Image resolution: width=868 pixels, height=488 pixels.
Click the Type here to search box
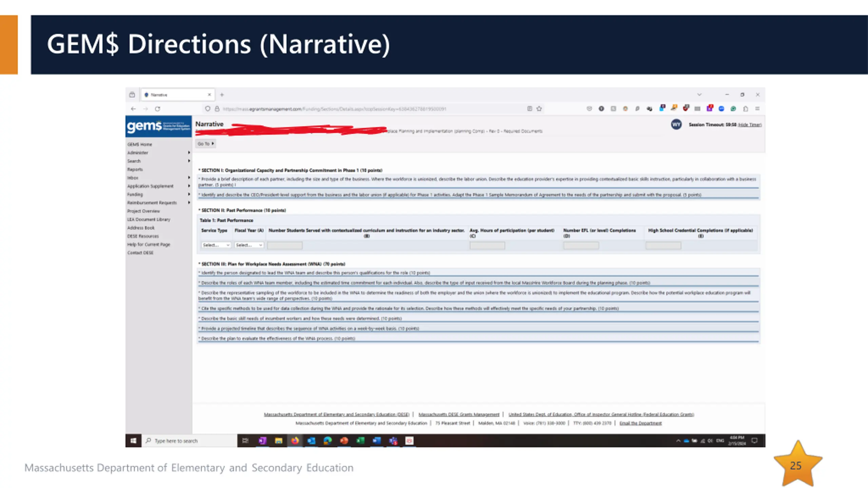point(189,441)
